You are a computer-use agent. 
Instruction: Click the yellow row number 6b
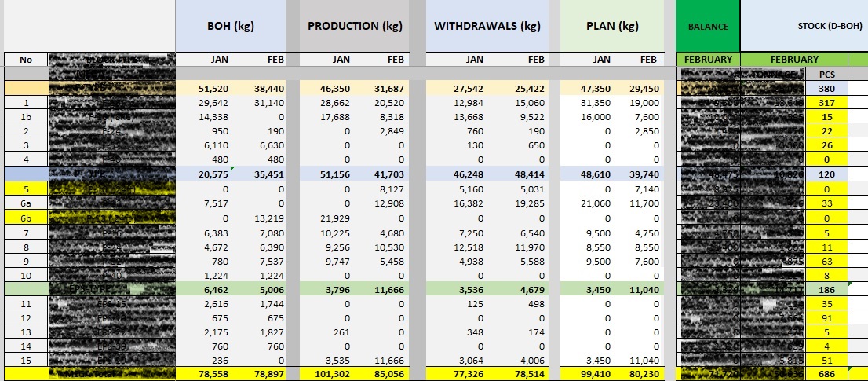click(x=26, y=218)
